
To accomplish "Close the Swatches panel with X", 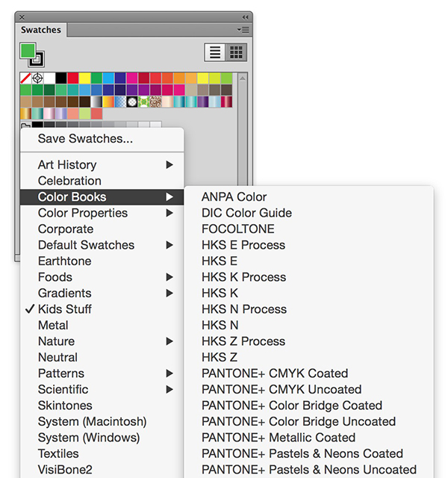I will 22,17.
